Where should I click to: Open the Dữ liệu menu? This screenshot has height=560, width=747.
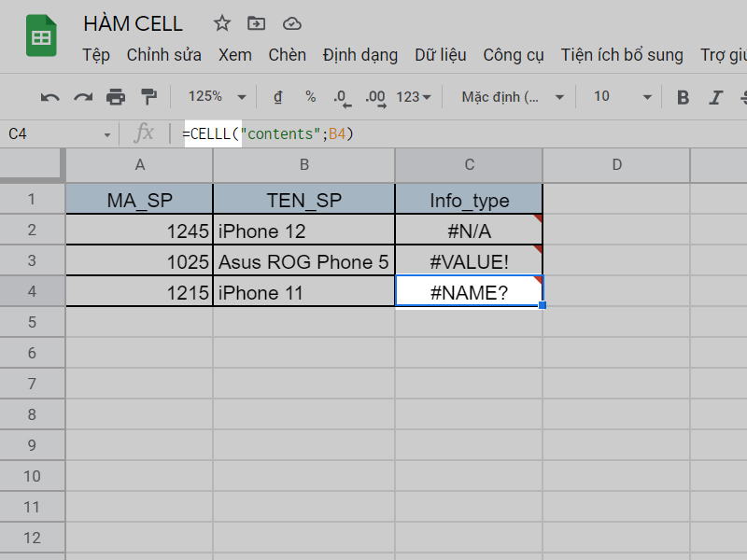440,55
